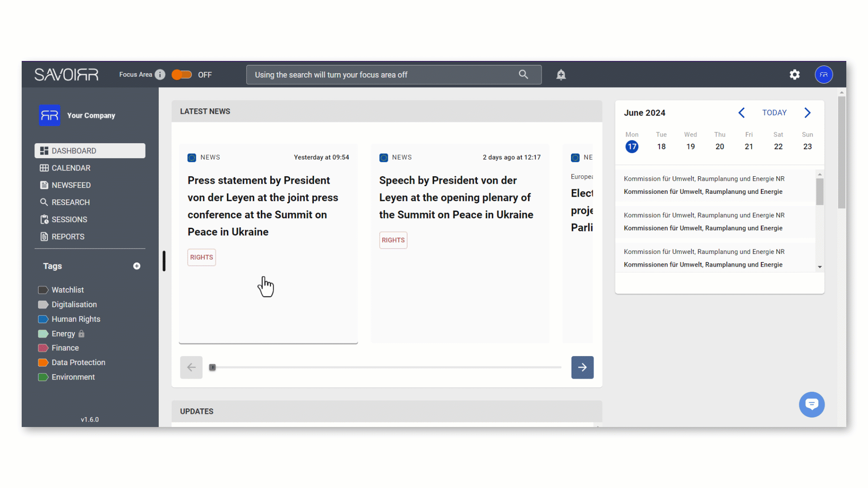
Task: Click the search magnifier icon
Action: coord(524,75)
